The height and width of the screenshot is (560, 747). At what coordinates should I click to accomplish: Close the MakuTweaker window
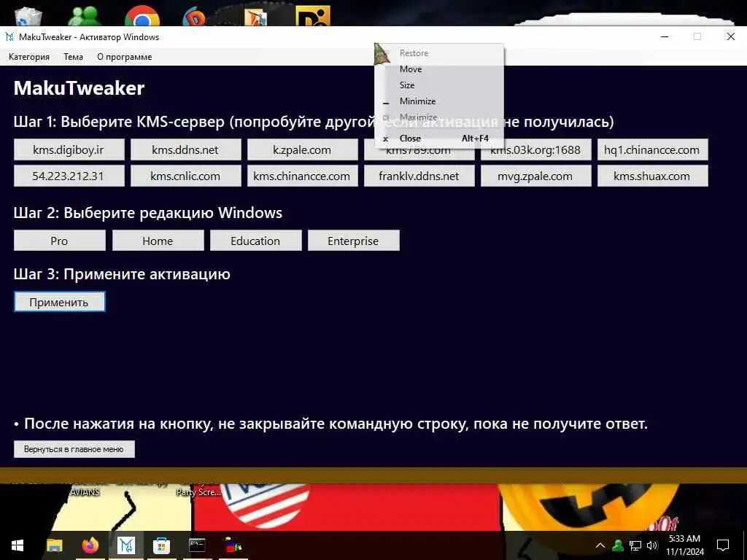point(730,36)
